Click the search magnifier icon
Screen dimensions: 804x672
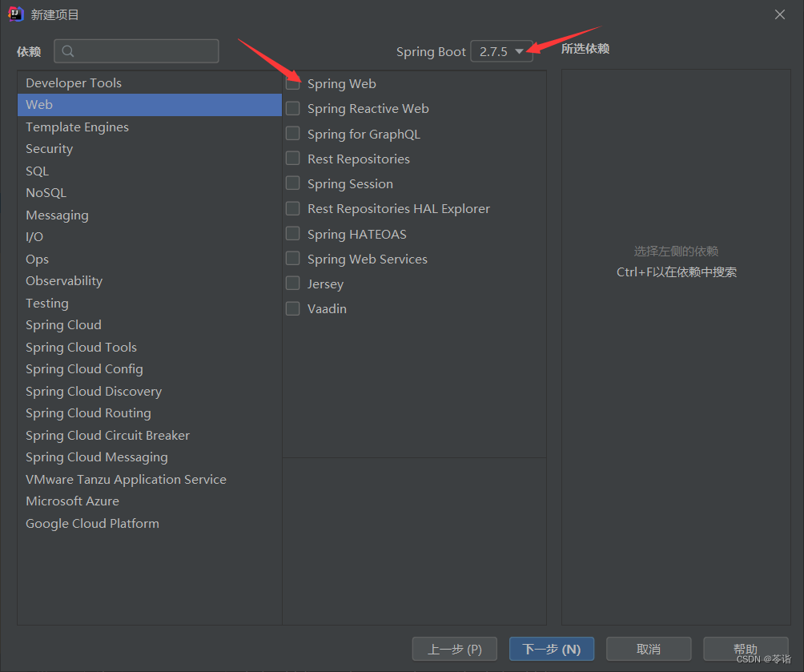coord(68,51)
